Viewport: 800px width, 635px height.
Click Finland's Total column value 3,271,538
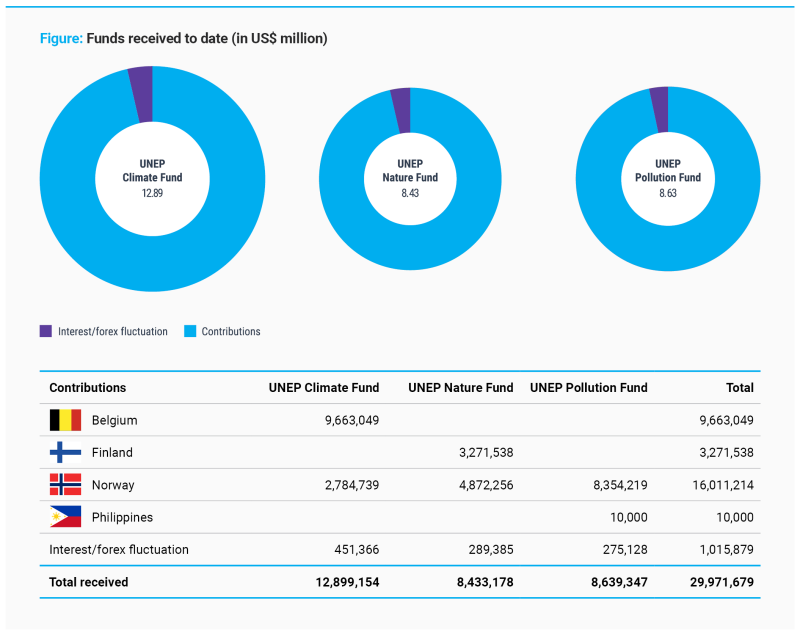[727, 452]
